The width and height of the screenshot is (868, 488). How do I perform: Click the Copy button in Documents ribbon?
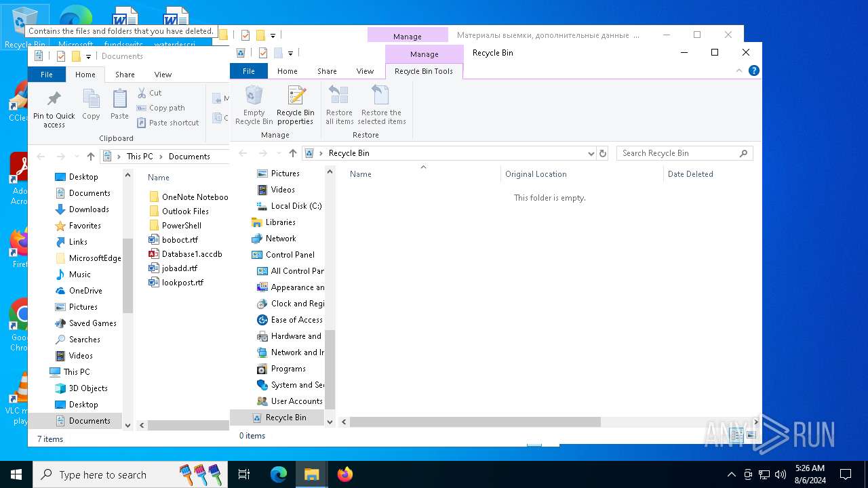91,105
